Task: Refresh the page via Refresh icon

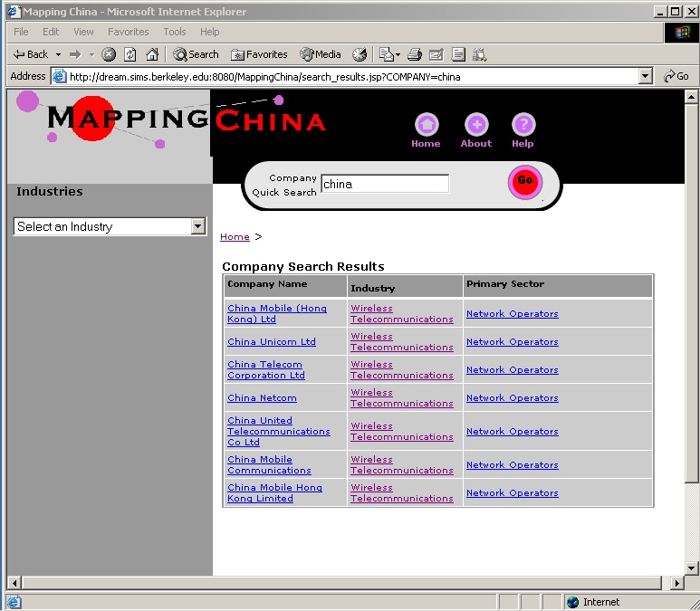Action: coord(129,54)
